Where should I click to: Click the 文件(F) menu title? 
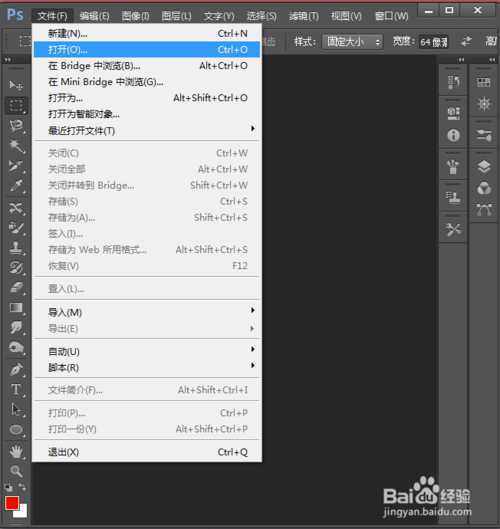click(52, 16)
